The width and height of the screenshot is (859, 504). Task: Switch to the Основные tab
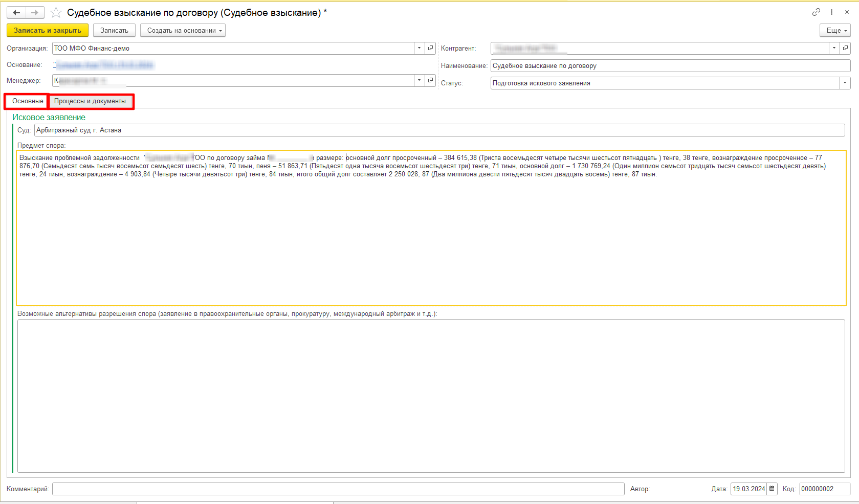point(28,101)
